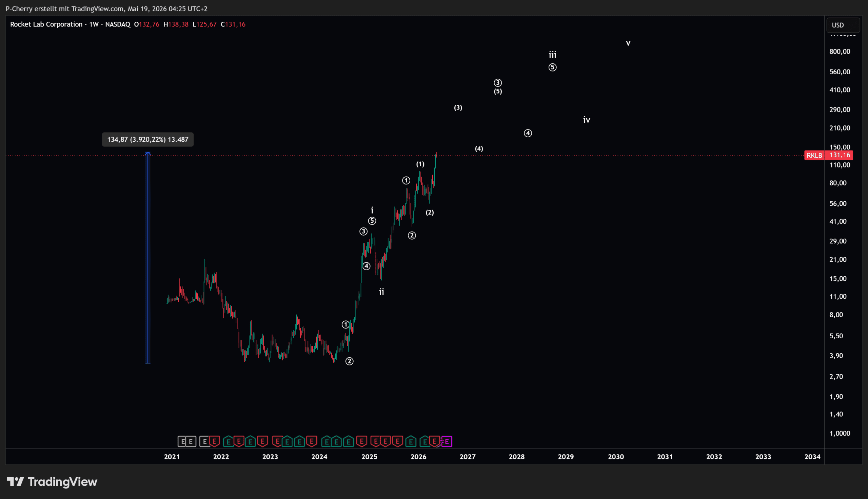The width and height of the screenshot is (868, 499).
Task: Click the 1W interval in the chart legend
Action: [x=94, y=24]
